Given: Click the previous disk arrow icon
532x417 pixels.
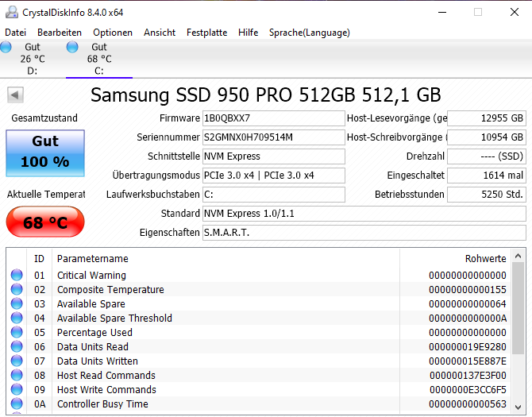Looking at the screenshot, I should pos(15,95).
